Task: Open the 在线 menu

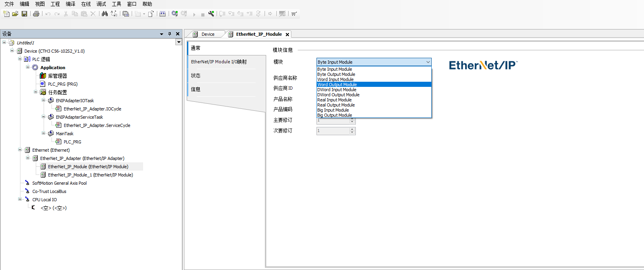Action: click(x=86, y=4)
